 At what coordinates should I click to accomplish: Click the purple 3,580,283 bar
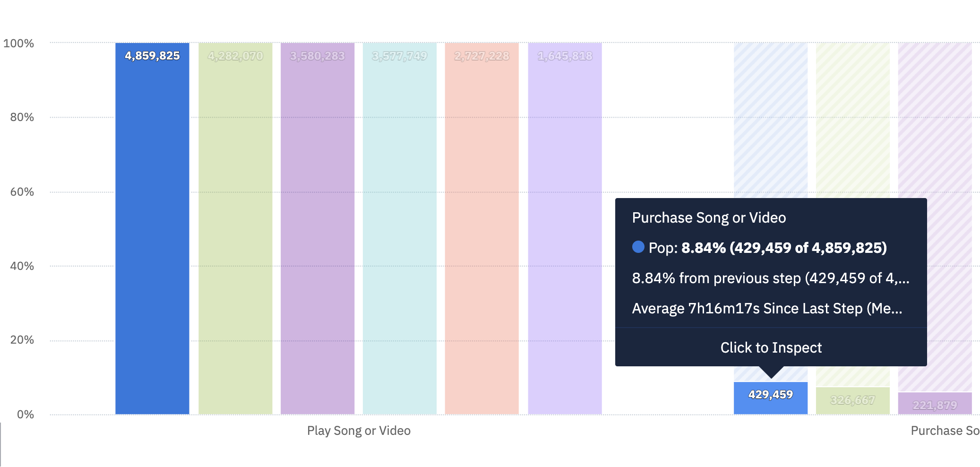click(318, 227)
